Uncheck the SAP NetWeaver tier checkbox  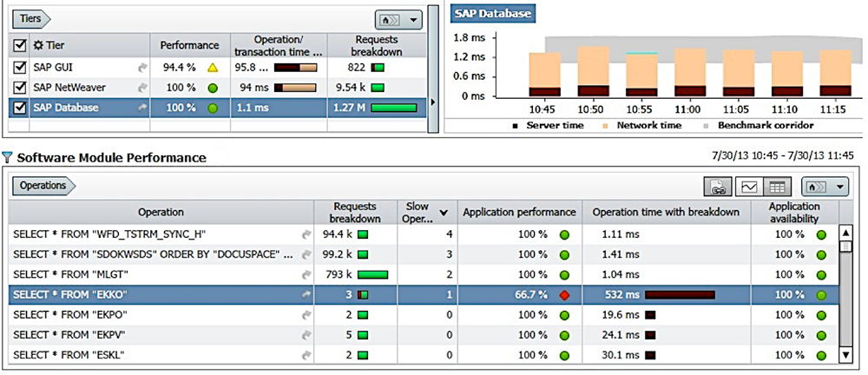click(19, 88)
